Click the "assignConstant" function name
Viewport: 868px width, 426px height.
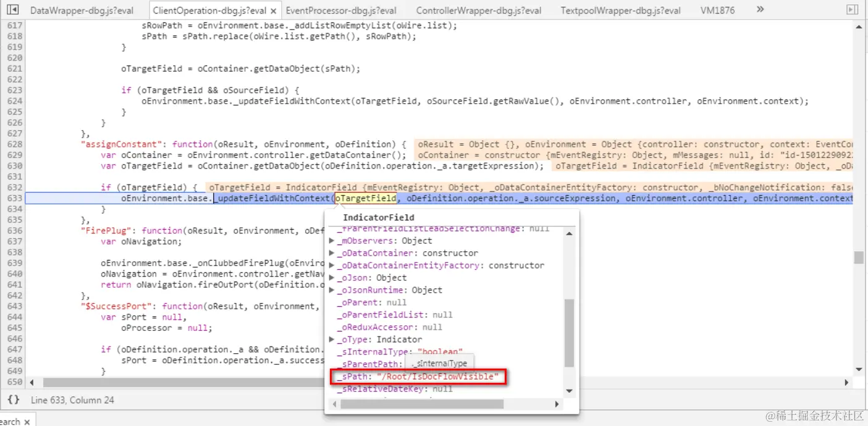pos(122,144)
